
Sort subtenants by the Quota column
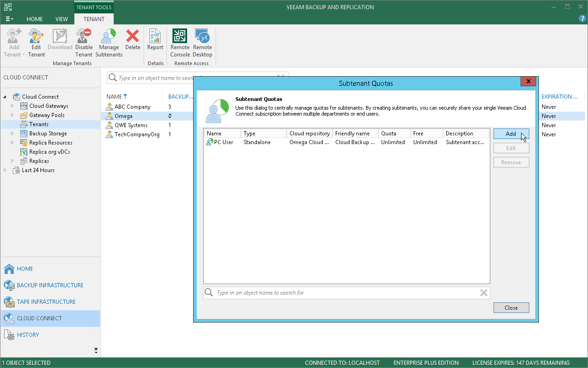click(394, 134)
